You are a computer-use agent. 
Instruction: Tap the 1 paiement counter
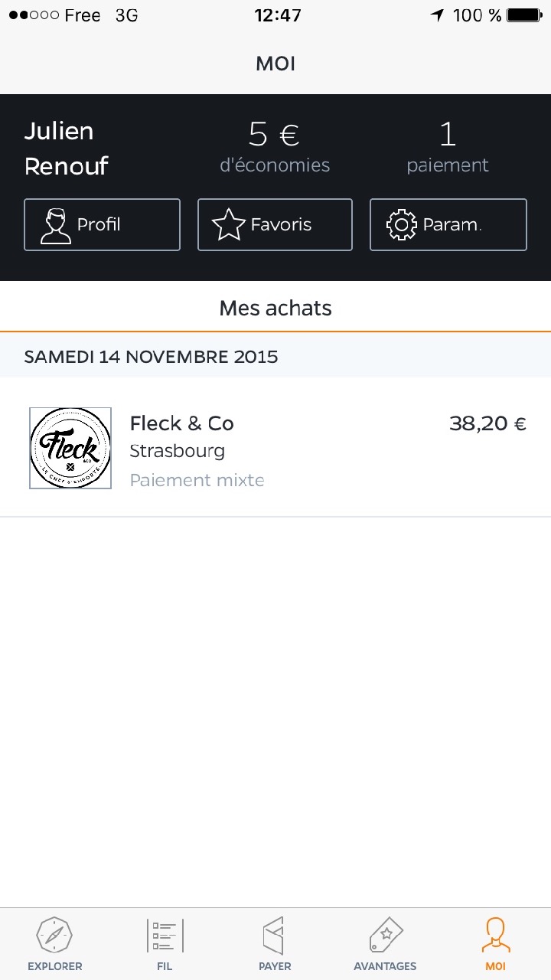click(x=448, y=145)
